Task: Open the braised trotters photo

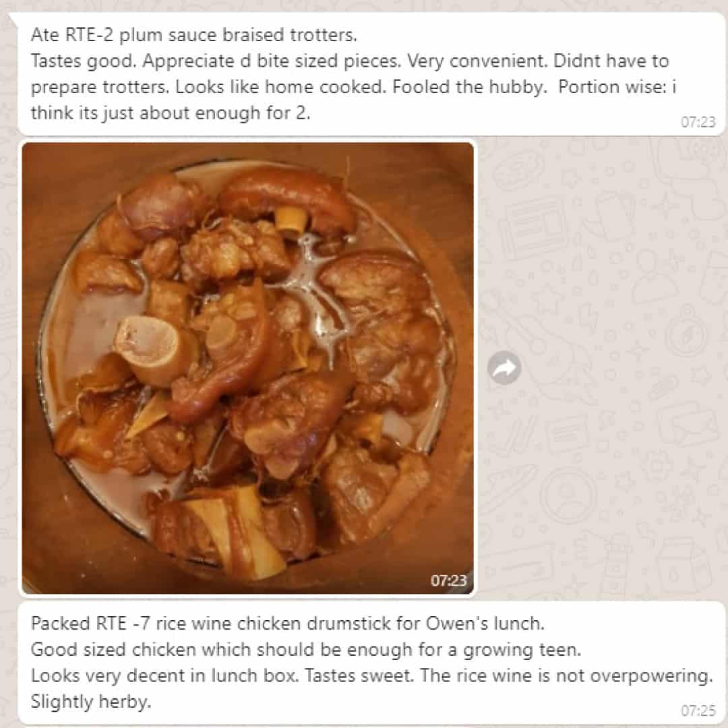Action: (248, 368)
